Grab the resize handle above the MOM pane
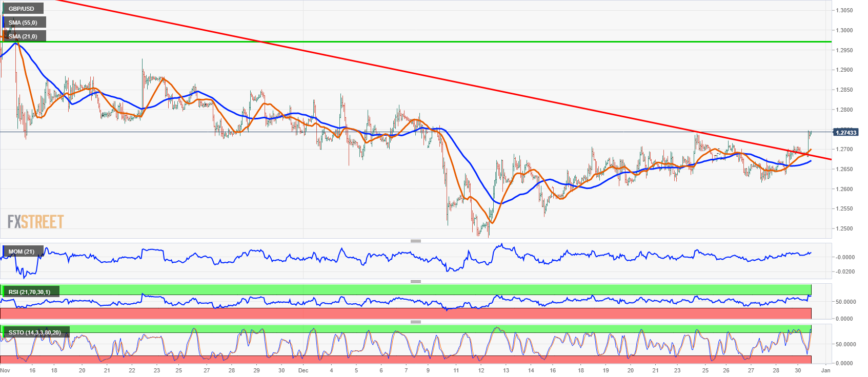Image resolution: width=868 pixels, height=377 pixels. (416, 241)
